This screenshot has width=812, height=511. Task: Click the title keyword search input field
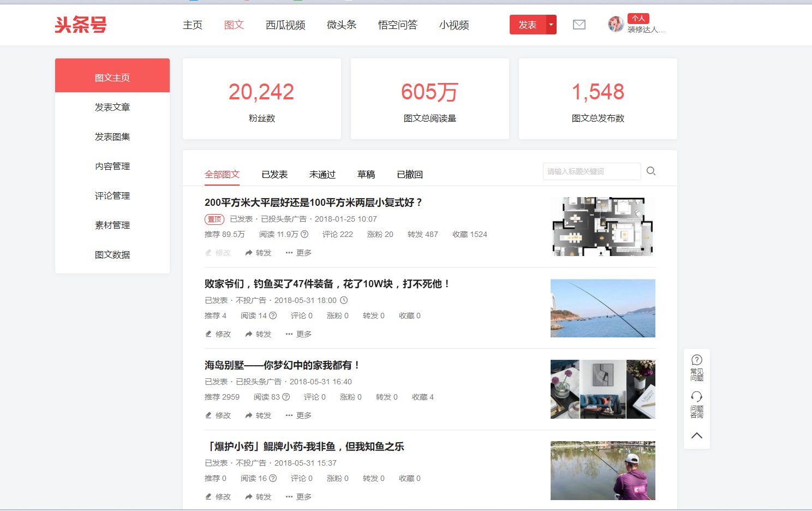(591, 171)
